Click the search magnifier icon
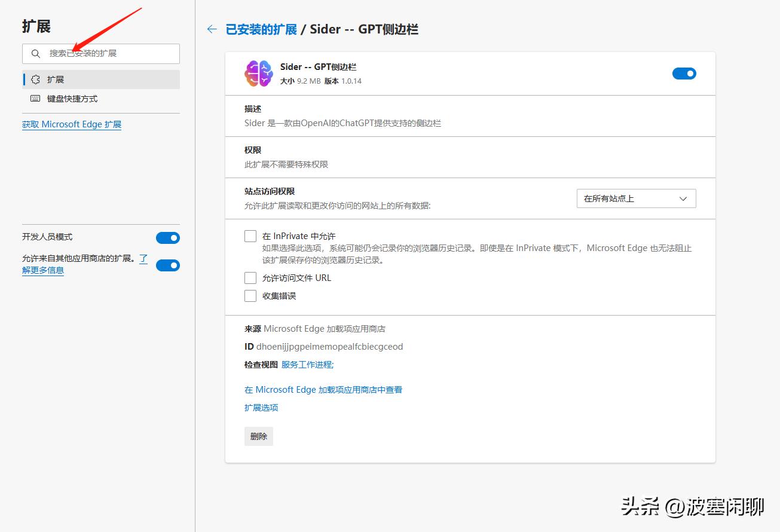 [36, 54]
